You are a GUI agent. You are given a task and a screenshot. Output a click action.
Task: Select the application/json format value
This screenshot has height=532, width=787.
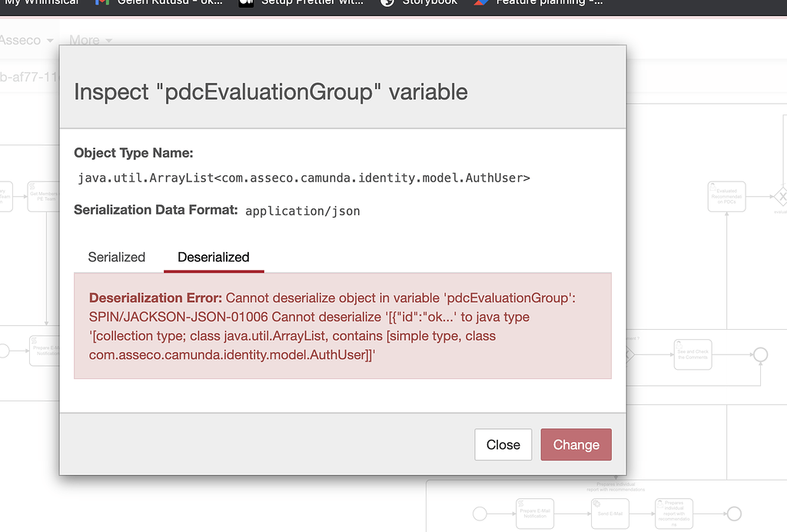click(x=303, y=211)
